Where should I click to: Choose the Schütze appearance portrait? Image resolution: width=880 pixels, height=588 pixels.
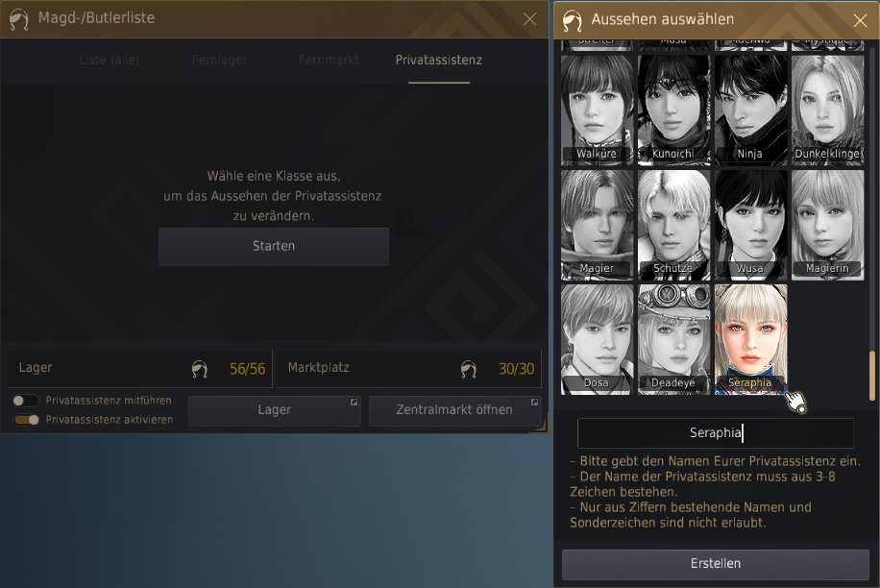click(x=674, y=225)
